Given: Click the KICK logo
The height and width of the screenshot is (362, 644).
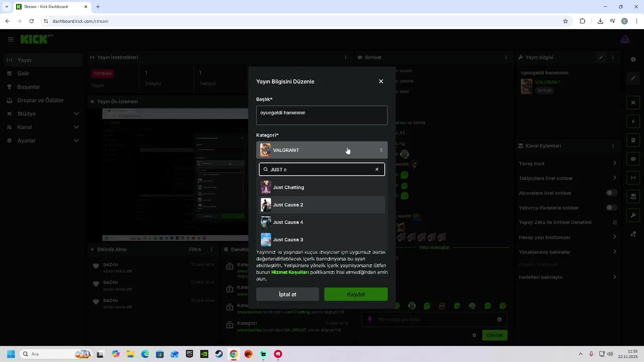Looking at the screenshot, I should click(x=37, y=39).
